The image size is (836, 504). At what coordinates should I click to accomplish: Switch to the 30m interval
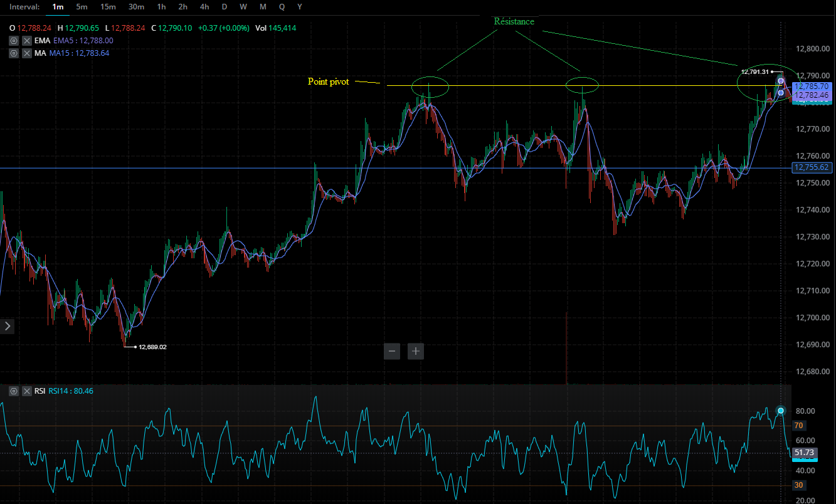(136, 6)
